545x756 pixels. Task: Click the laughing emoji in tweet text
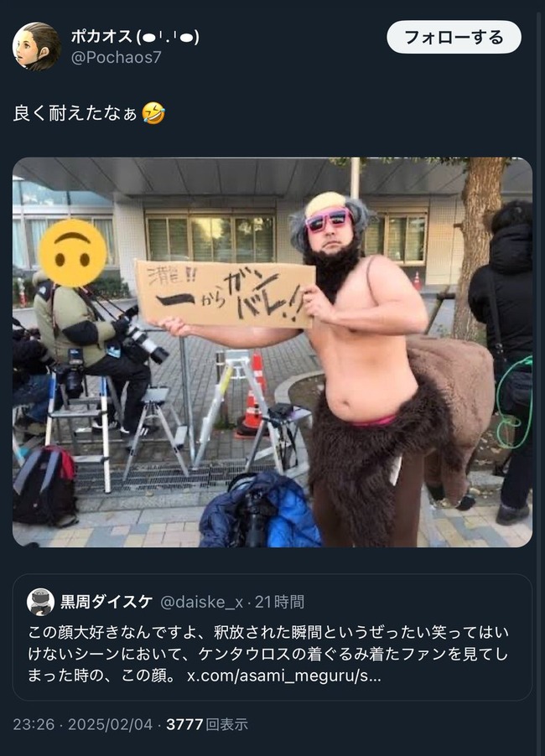pyautogui.click(x=153, y=114)
